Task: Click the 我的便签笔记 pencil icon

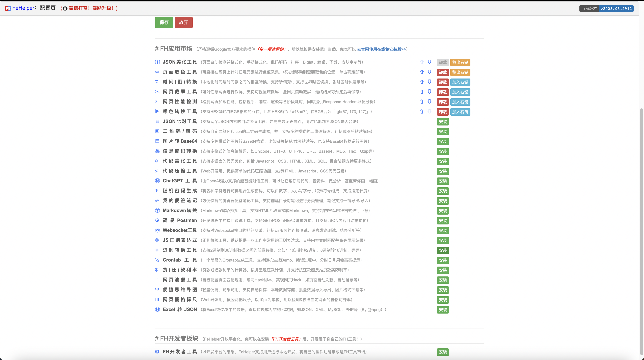Action: (157, 200)
